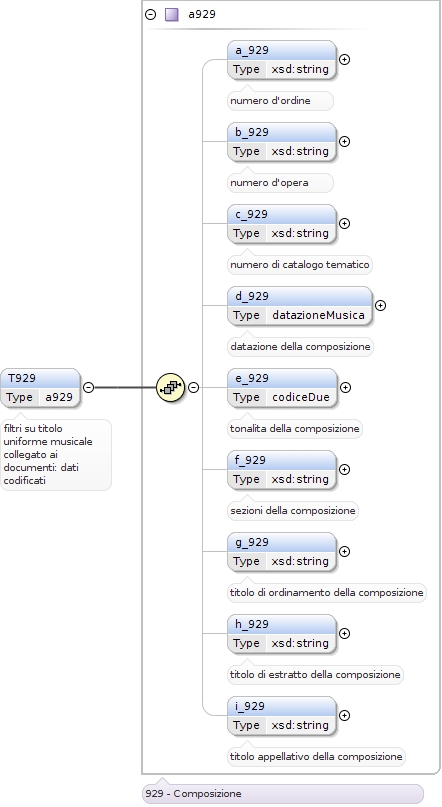
Task: Expand the c_929 element
Action: click(x=345, y=223)
